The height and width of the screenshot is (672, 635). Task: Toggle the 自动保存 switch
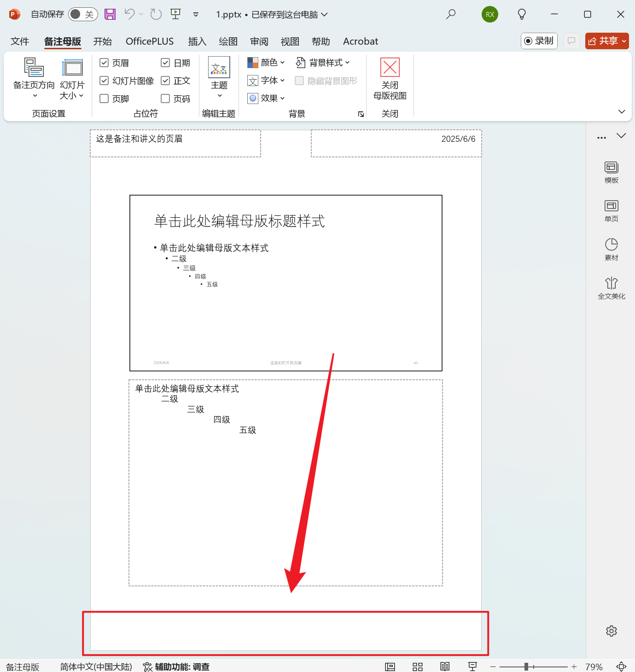click(x=83, y=14)
